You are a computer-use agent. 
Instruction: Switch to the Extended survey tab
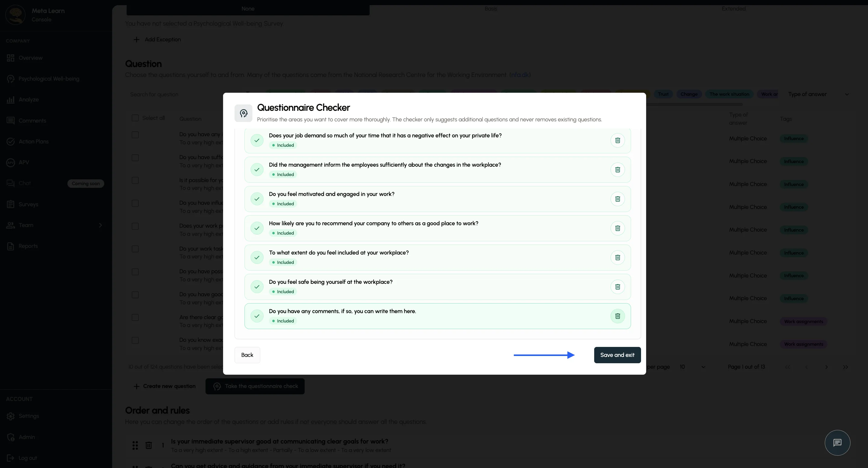pyautogui.click(x=734, y=9)
